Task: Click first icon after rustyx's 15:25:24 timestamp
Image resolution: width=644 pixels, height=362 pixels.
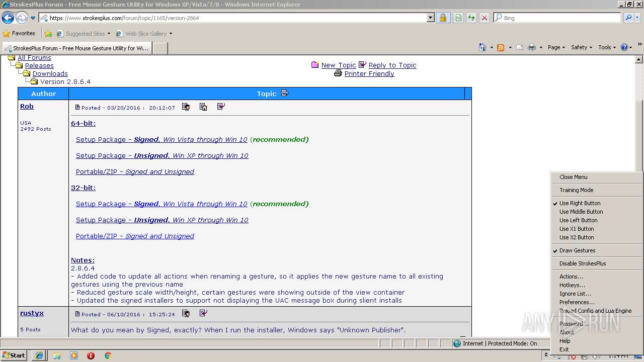Action: click(186, 314)
